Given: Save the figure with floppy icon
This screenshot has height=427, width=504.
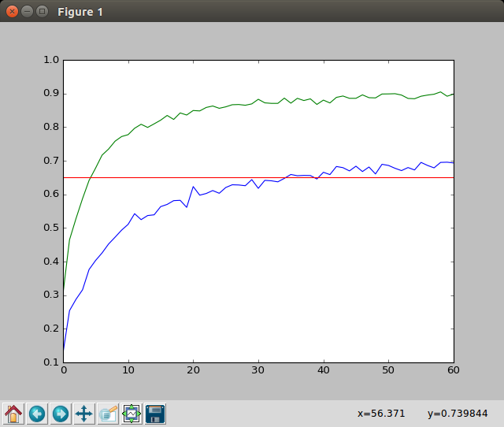Looking at the screenshot, I should (155, 414).
